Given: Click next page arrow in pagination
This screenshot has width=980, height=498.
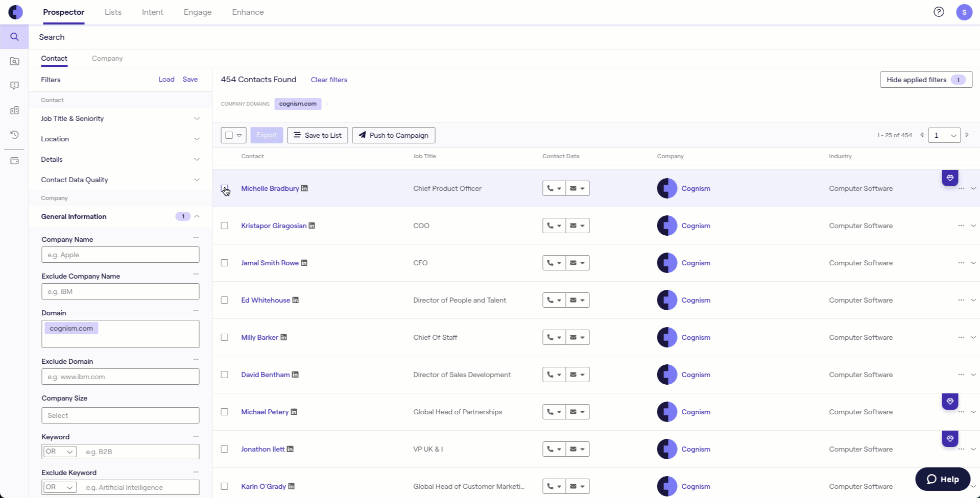Looking at the screenshot, I should tap(967, 135).
